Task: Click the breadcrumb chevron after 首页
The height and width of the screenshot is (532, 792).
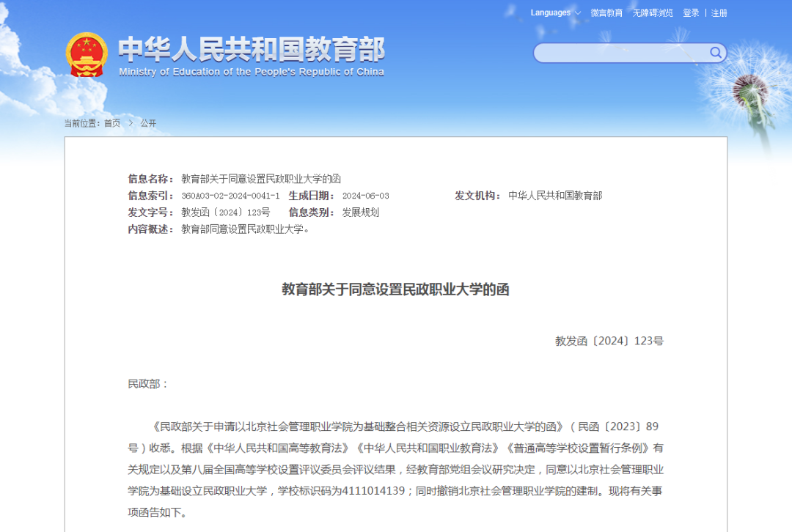Action: click(131, 123)
